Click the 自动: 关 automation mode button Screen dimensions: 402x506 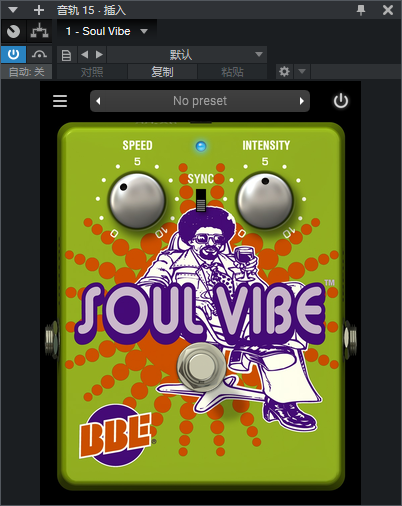[26, 72]
